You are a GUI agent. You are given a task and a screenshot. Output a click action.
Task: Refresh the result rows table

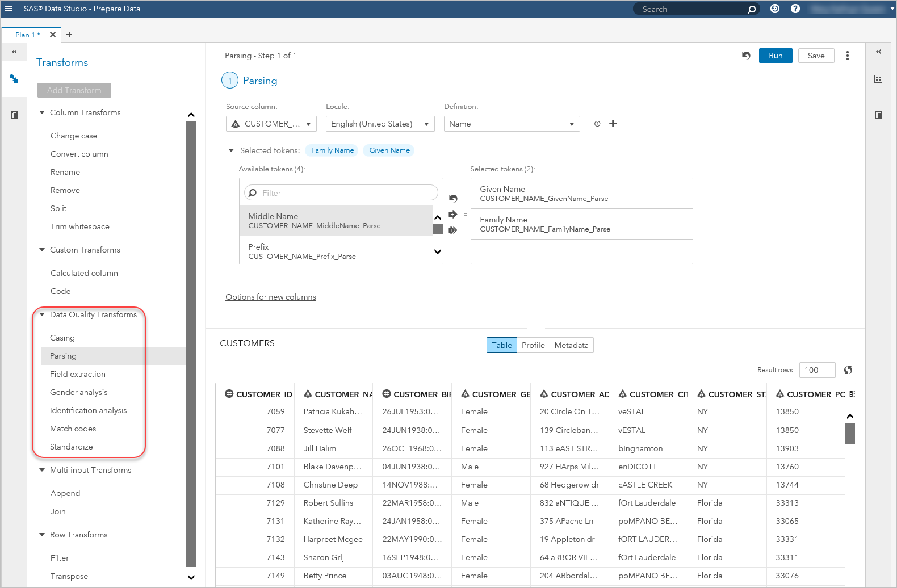click(x=848, y=370)
